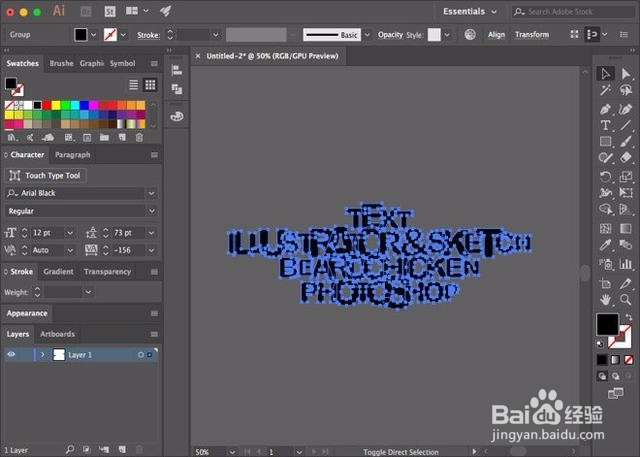Viewport: 640px width, 457px height.
Task: Pick the red swatch in Swatches panel
Action: coord(47,105)
